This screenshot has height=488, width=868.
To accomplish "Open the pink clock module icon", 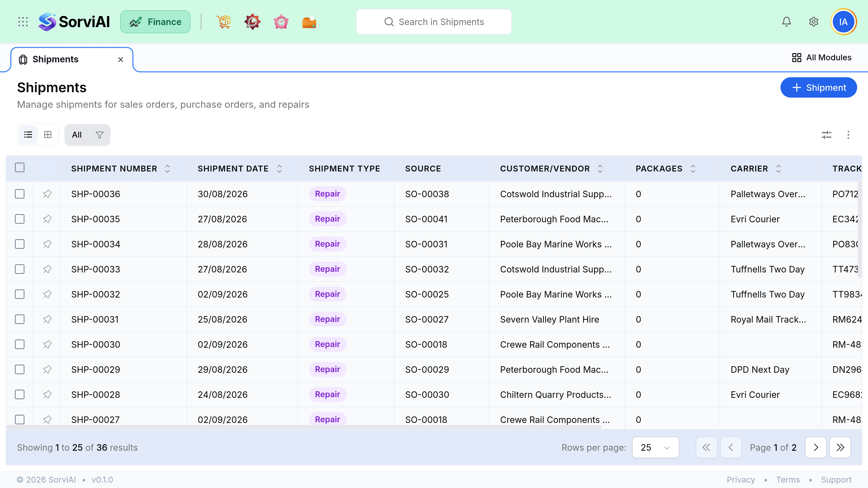I will [x=281, y=22].
